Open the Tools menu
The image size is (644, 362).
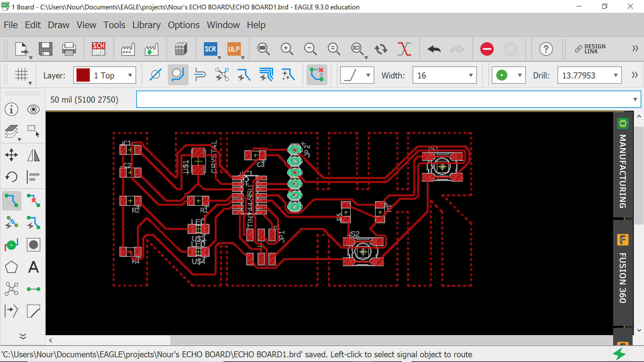point(114,25)
